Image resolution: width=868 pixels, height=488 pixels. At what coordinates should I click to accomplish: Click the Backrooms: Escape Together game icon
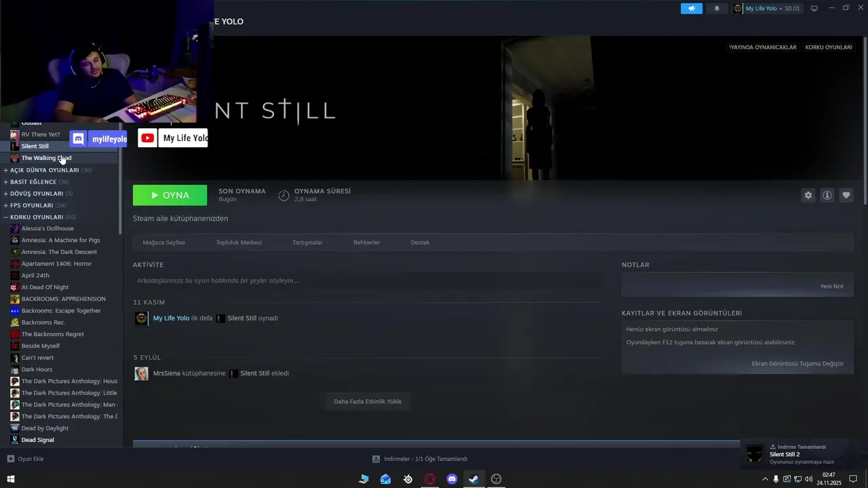coord(15,310)
